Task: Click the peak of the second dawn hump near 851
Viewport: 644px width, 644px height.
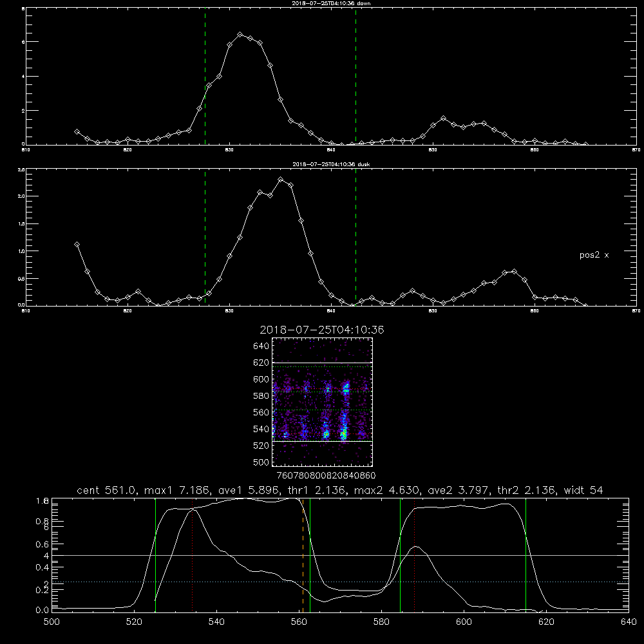Action: click(x=443, y=118)
